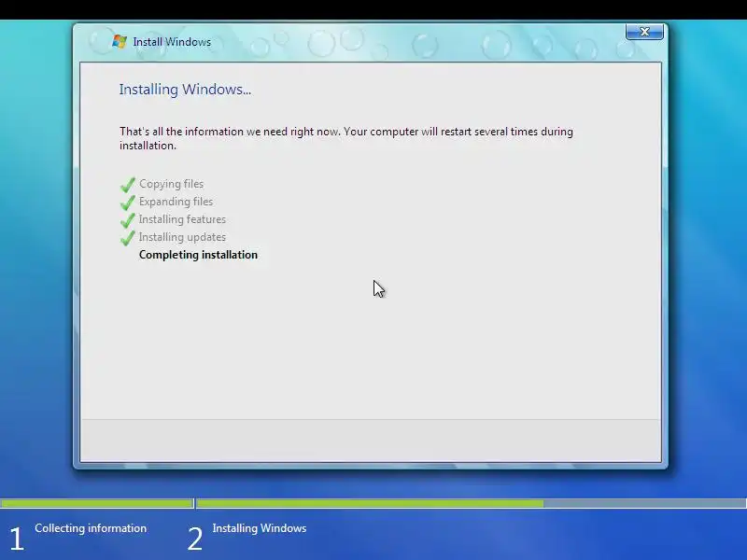747x560 pixels.
Task: Close the Install Windows dialog
Action: click(644, 32)
